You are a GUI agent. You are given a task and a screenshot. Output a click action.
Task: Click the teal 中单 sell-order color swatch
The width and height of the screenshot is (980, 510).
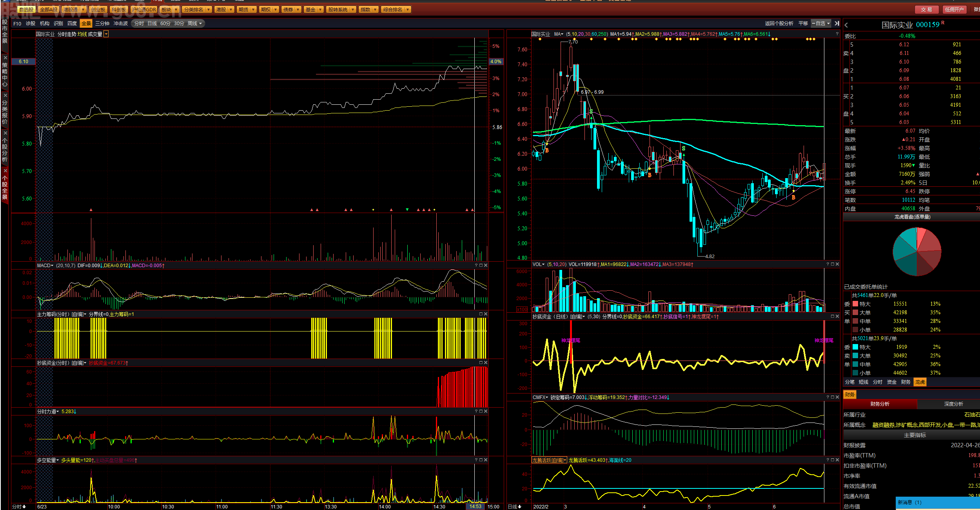click(855, 364)
